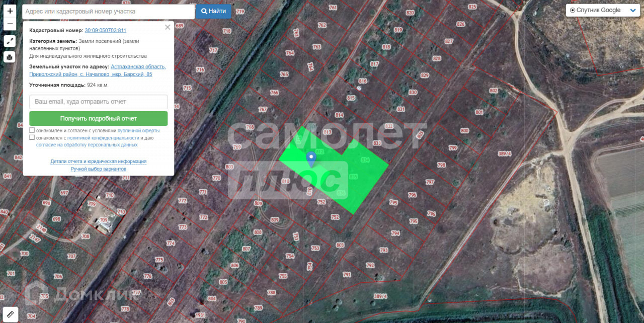Click the blue map location pin
Viewport: 644px width, 323px height.
[x=311, y=159]
